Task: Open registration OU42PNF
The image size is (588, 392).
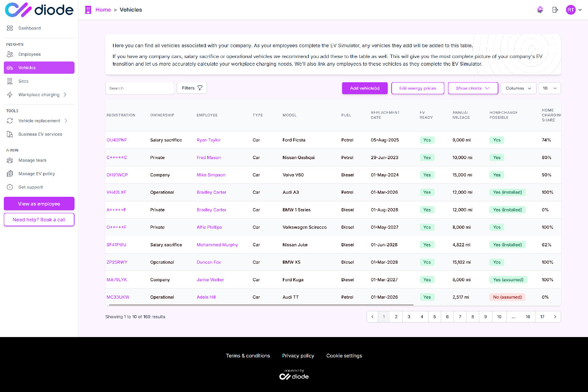Action: pyautogui.click(x=117, y=140)
